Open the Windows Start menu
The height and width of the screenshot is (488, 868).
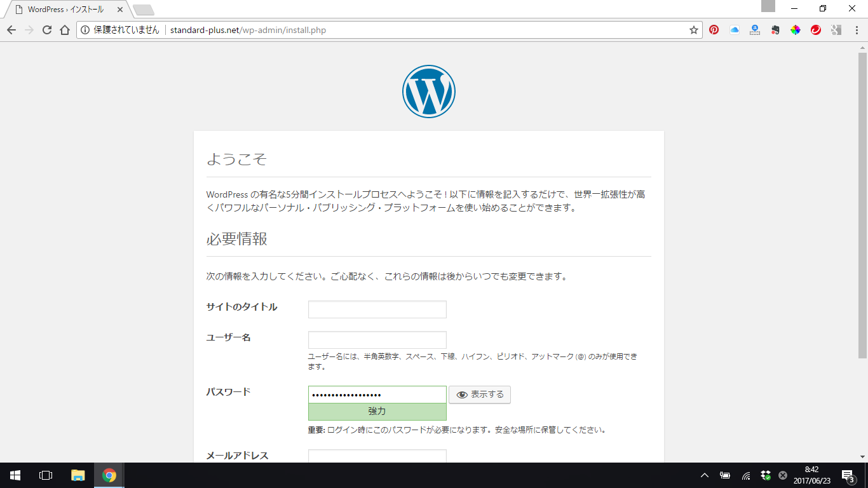pos(15,475)
